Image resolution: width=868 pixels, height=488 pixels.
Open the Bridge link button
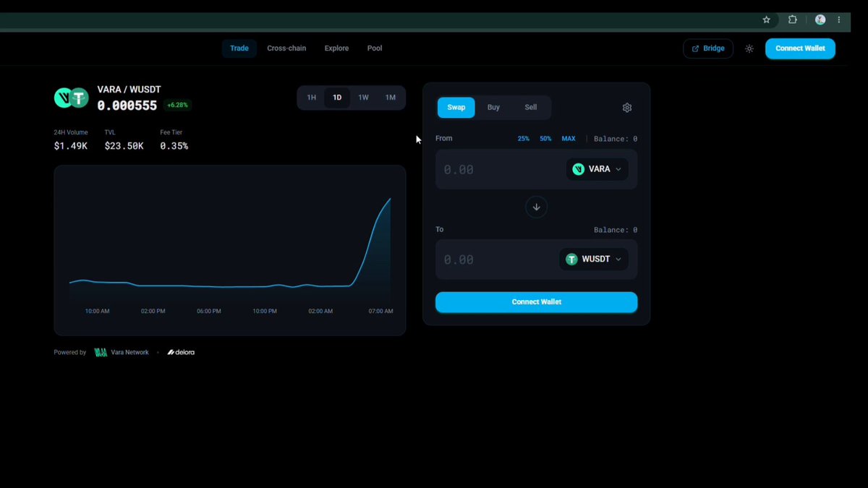click(x=708, y=48)
